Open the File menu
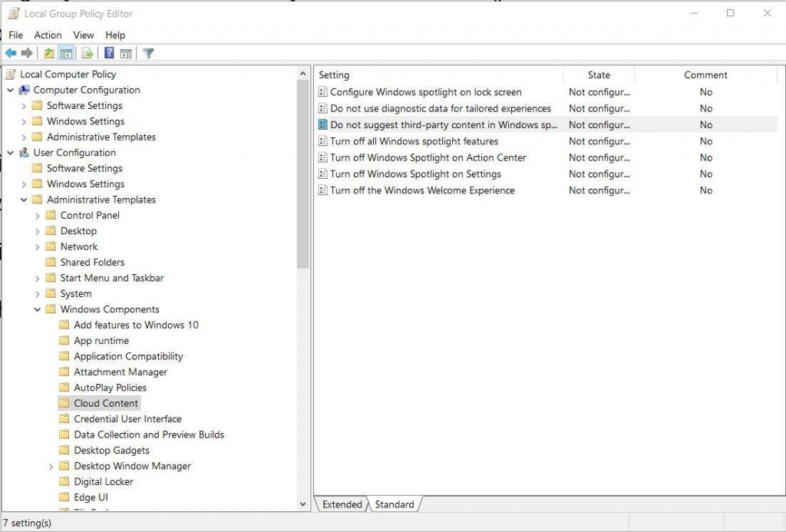786x532 pixels. click(15, 35)
